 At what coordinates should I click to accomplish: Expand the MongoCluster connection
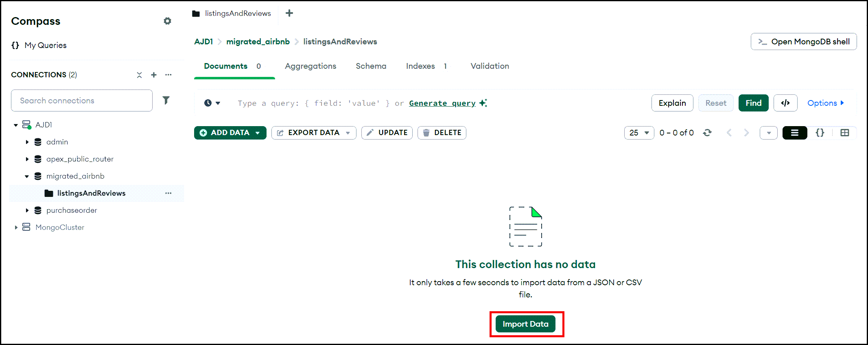pos(15,227)
